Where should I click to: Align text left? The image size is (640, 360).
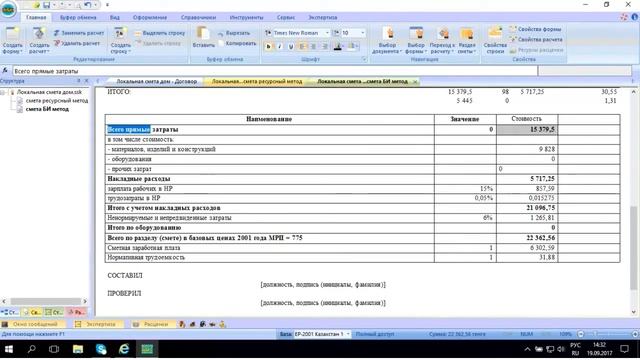point(302,47)
